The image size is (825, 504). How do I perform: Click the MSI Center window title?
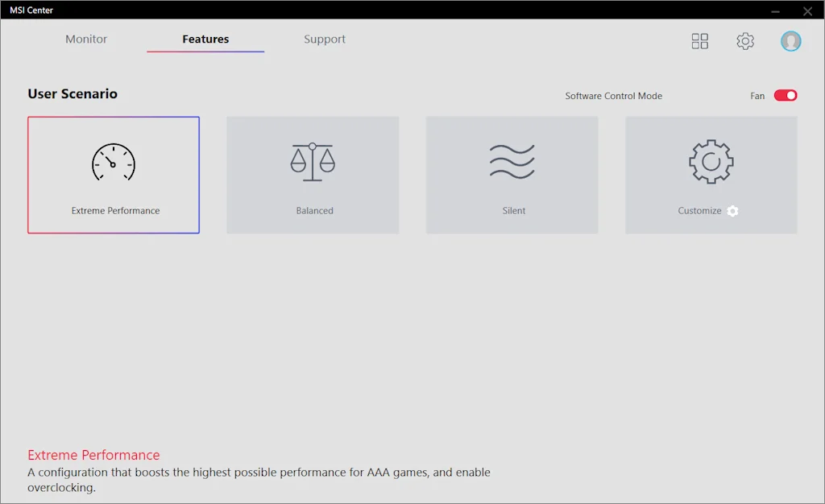pos(31,10)
